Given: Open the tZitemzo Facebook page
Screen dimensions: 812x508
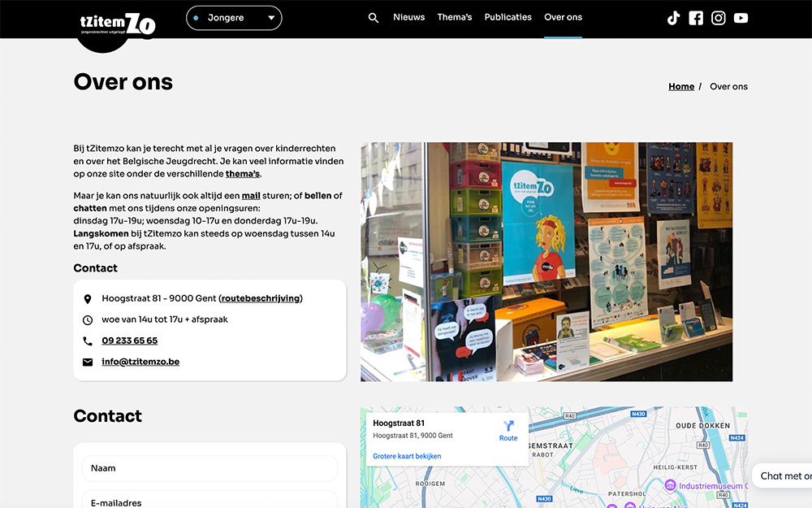Looking at the screenshot, I should click(696, 18).
